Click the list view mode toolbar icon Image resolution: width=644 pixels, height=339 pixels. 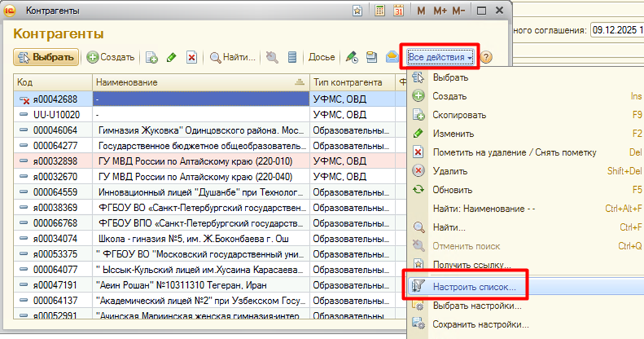tap(292, 57)
